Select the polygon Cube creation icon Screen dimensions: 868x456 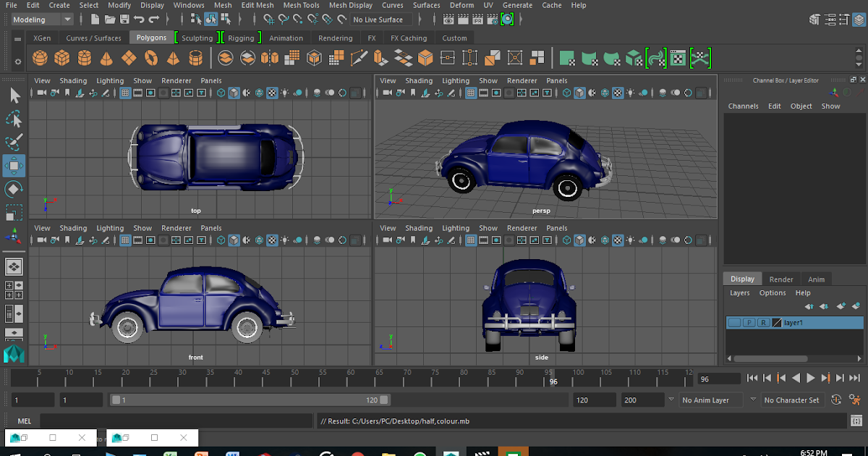[x=60, y=57]
